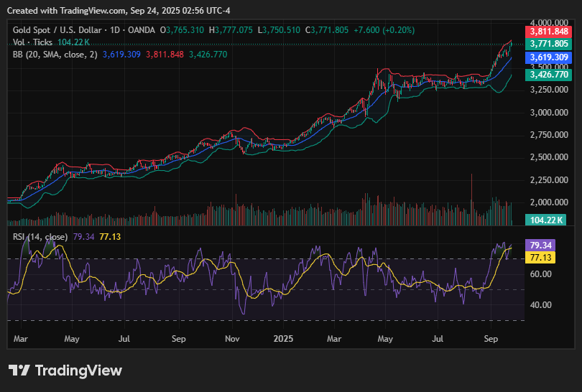This screenshot has width=582, height=392.
Task: Click the red 3,811.848 price axis tag
Action: coord(549,32)
